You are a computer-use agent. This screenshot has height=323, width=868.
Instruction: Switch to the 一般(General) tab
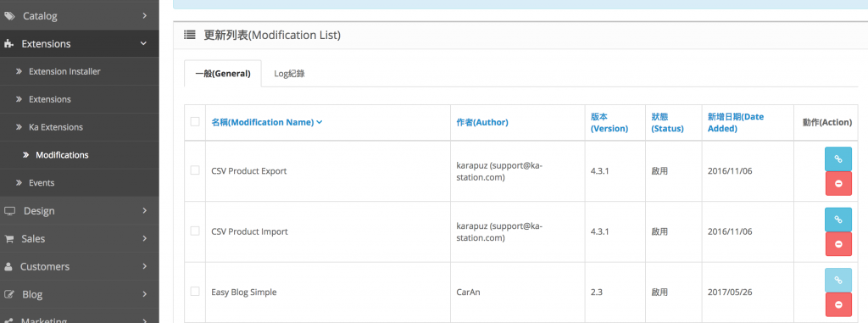tap(223, 74)
